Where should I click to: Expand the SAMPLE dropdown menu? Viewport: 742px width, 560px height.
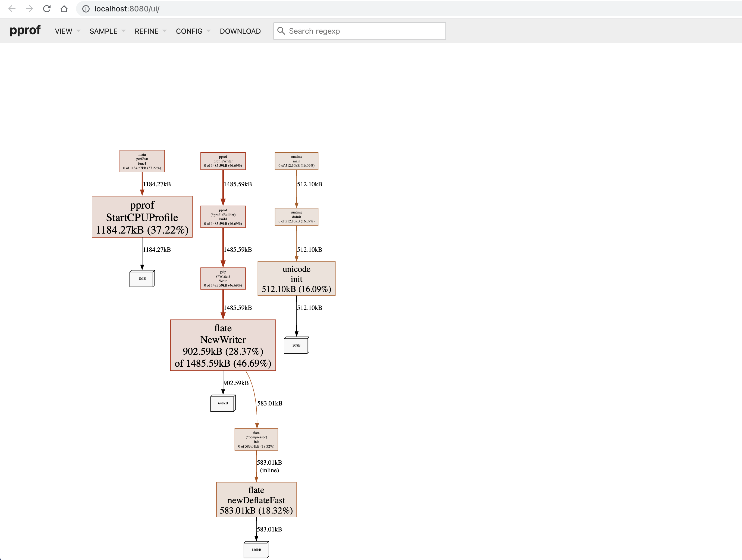(x=107, y=31)
